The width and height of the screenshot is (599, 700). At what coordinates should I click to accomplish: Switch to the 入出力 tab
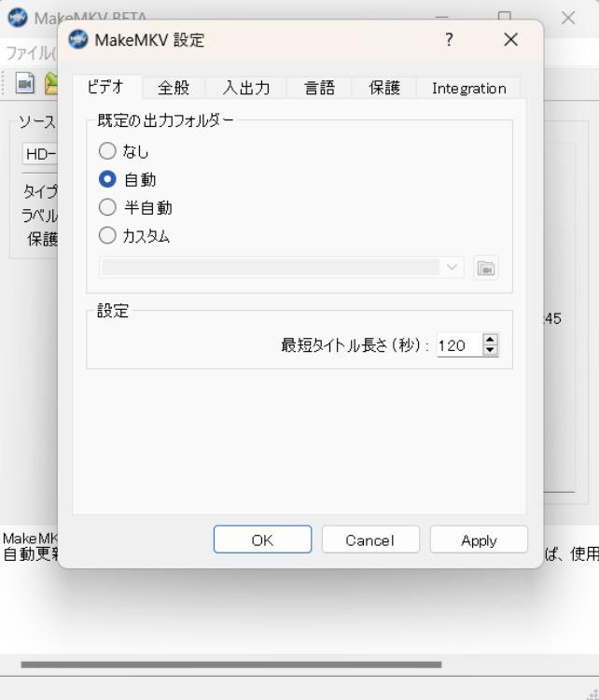pos(246,88)
